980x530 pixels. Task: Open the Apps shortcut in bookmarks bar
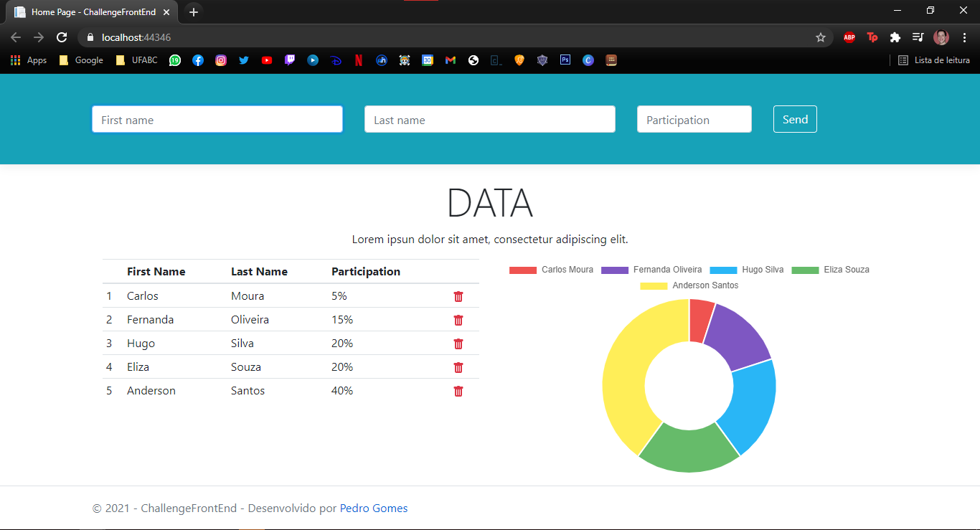tap(29, 60)
